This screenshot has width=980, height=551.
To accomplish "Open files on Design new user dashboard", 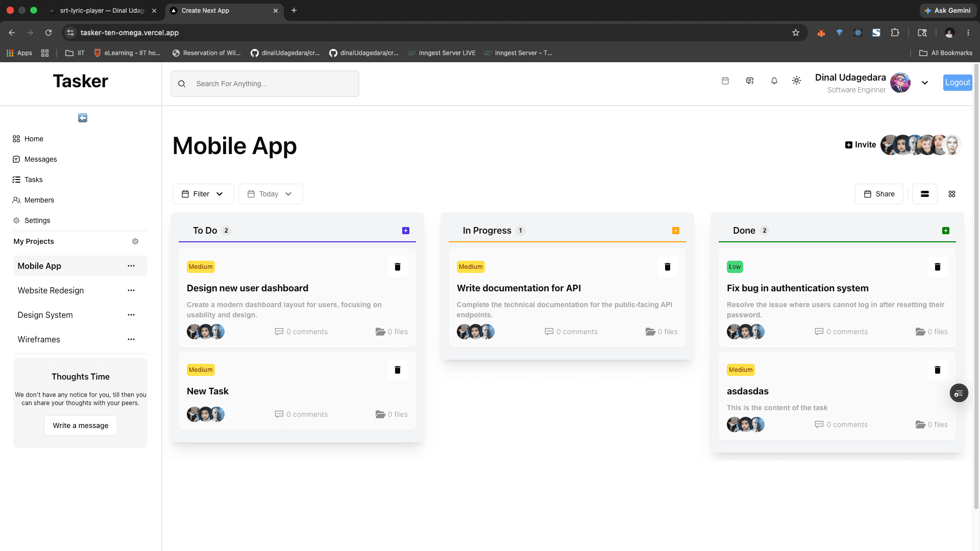I will click(391, 332).
